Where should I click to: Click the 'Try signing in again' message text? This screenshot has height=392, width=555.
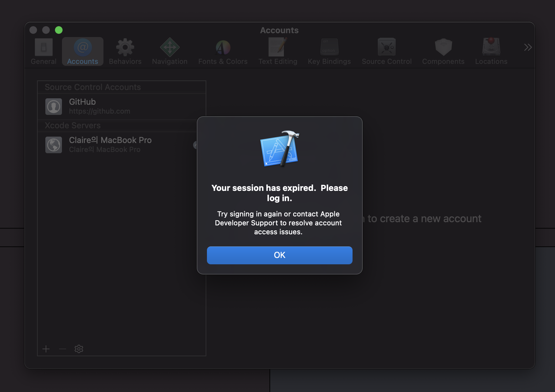tap(278, 223)
